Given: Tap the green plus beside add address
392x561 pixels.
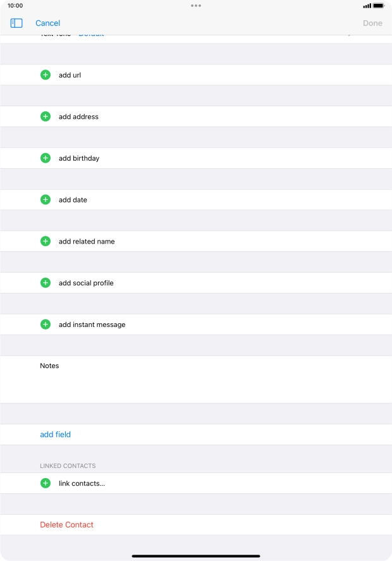Looking at the screenshot, I should coord(46,116).
